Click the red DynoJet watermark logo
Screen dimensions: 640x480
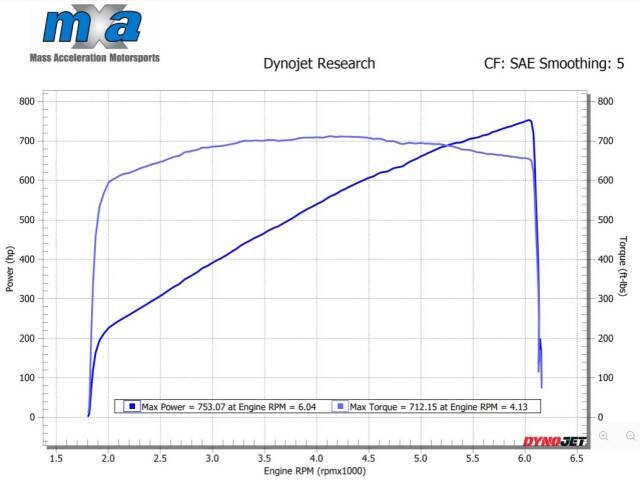click(x=553, y=441)
